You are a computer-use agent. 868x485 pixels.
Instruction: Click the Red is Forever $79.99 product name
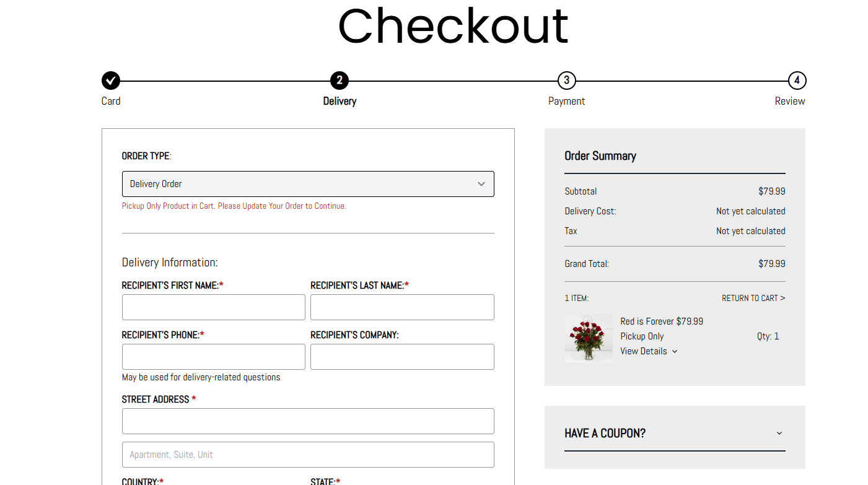662,321
